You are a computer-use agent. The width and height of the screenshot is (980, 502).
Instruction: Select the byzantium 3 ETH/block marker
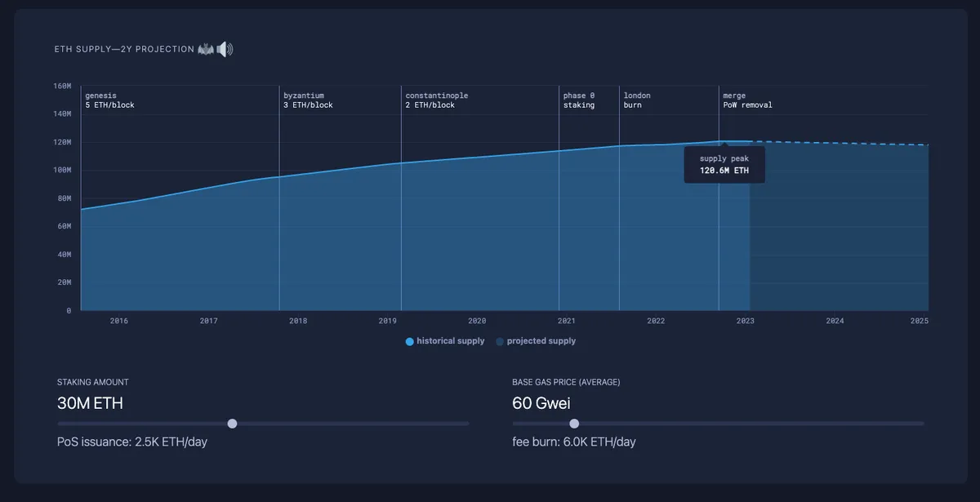308,100
